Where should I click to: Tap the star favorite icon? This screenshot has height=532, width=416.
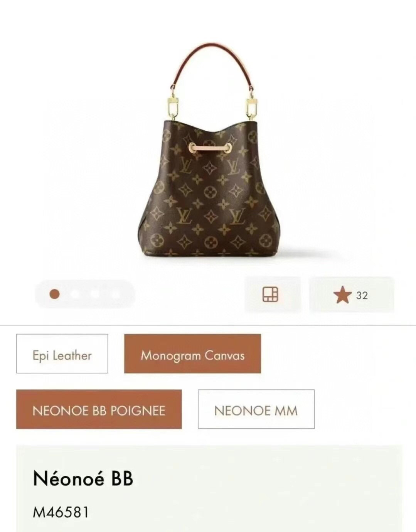(342, 295)
